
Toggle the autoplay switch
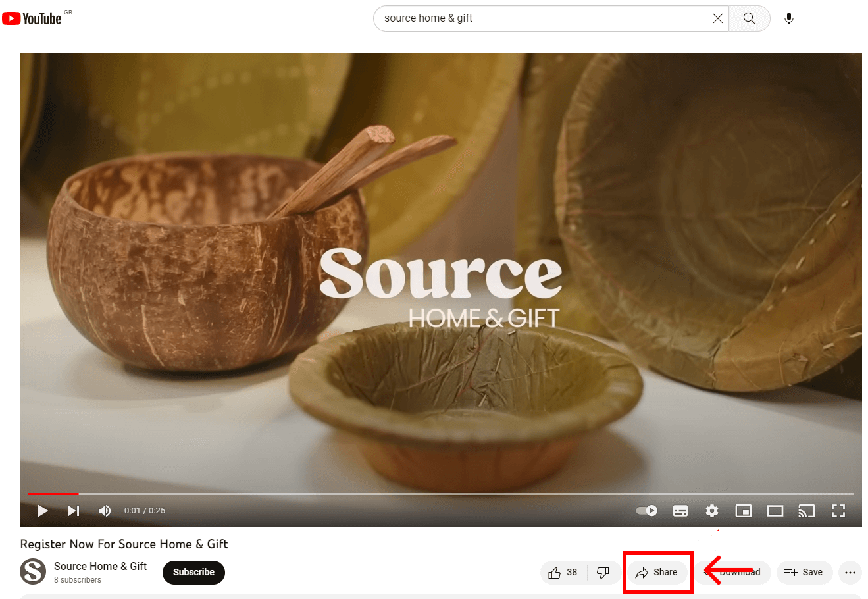[x=647, y=511]
